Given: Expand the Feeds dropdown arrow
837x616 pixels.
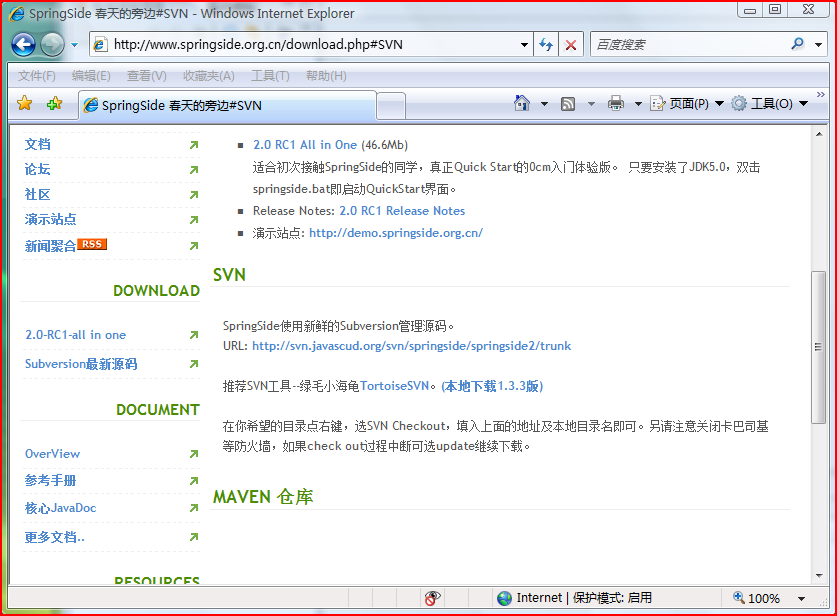Looking at the screenshot, I should click(x=591, y=104).
